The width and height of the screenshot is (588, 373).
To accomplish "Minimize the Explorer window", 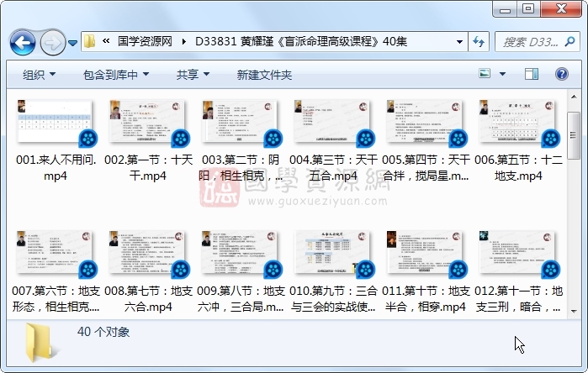I will click(505, 9).
